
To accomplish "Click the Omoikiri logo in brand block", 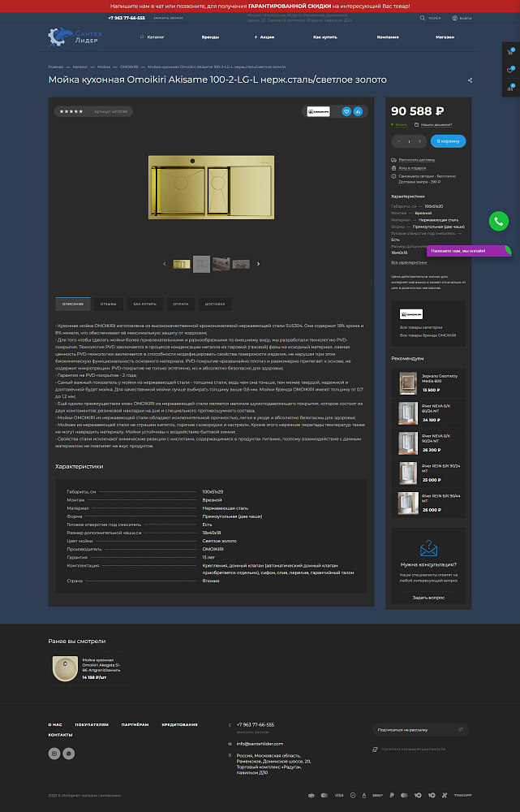I will 411,313.
